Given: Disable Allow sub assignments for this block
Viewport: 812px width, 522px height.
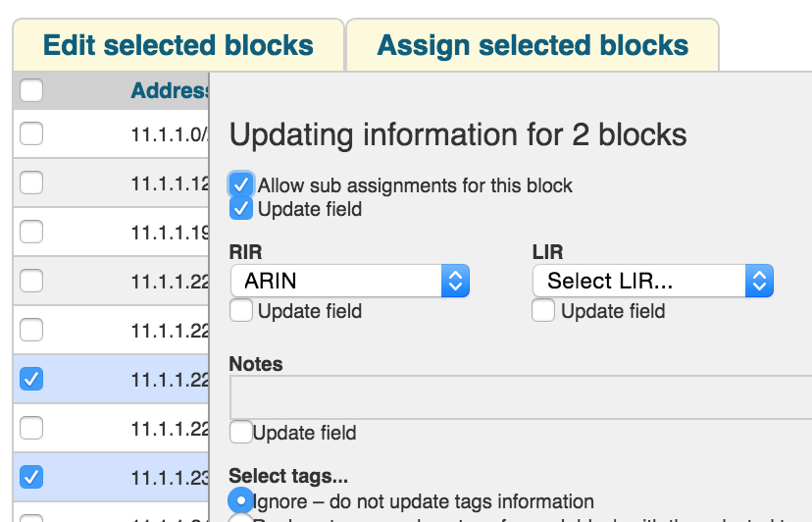Looking at the screenshot, I should [241, 184].
